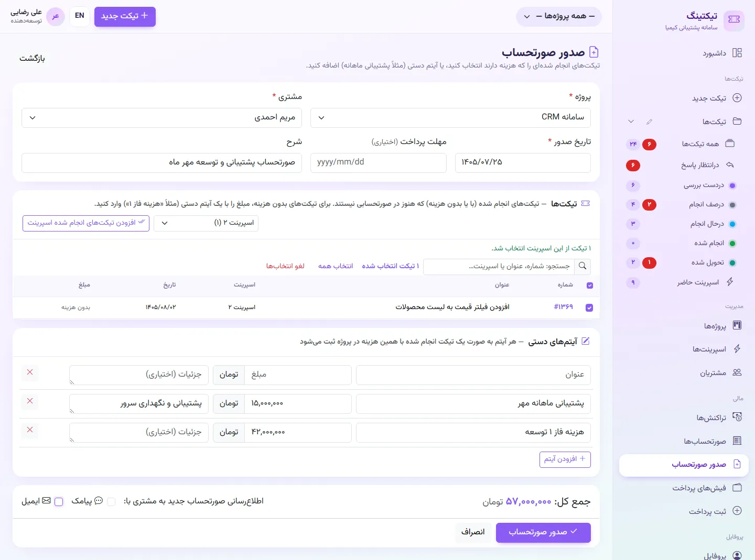Image resolution: width=755 pixels, height=560 pixels.
Task: Collapse the تیکت‌ها sidebar group chevron
Action: (631, 122)
